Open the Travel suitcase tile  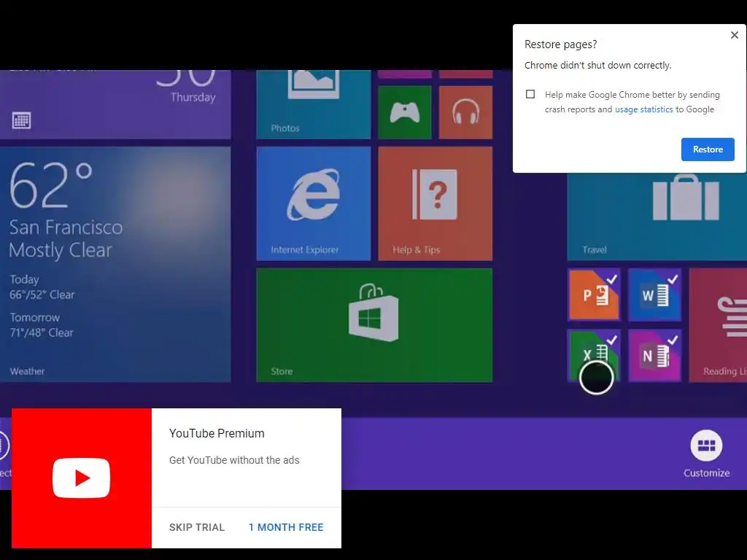click(x=657, y=217)
